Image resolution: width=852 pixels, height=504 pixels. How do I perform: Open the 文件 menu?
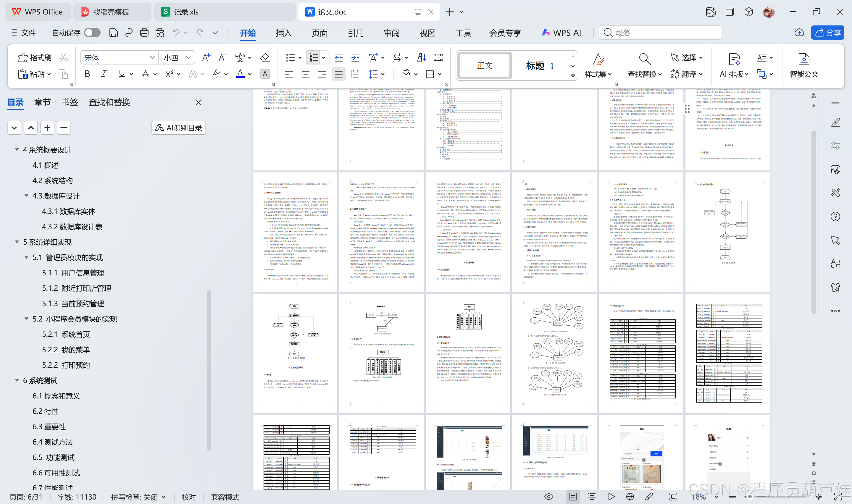[23, 33]
